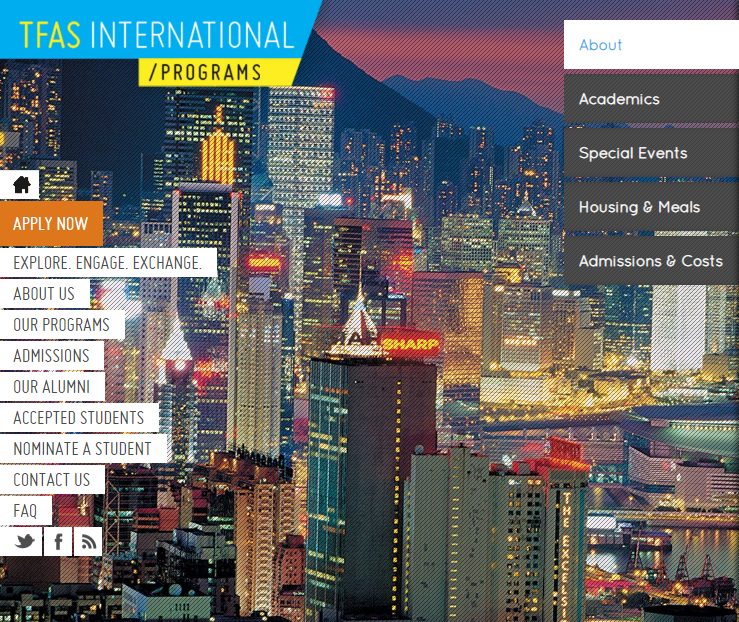The width and height of the screenshot is (739, 622).
Task: Click the yellow /Programs label
Action: [219, 72]
